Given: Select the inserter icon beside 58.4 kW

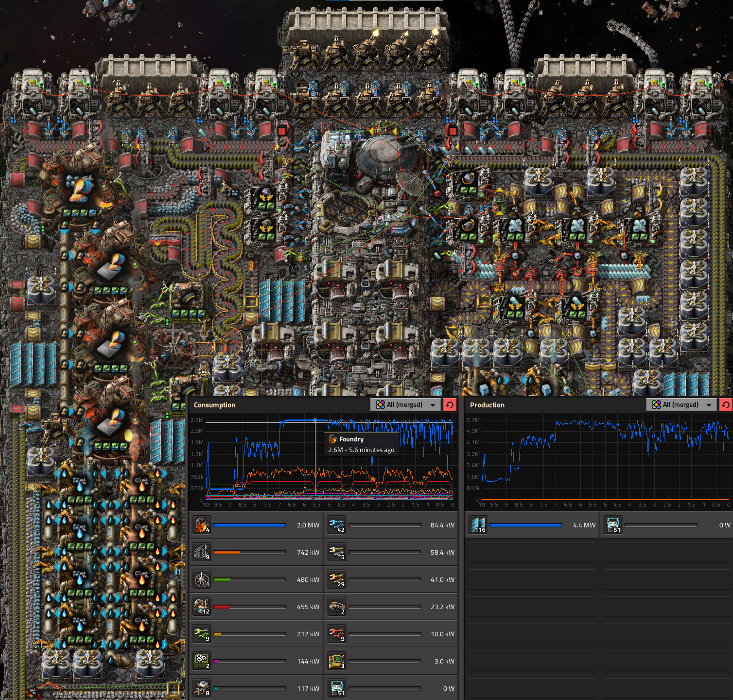Looking at the screenshot, I should click(336, 552).
